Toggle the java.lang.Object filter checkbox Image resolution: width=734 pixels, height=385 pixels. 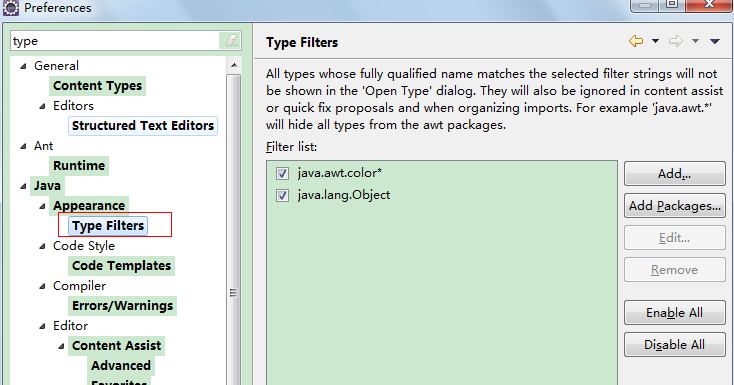pos(282,195)
